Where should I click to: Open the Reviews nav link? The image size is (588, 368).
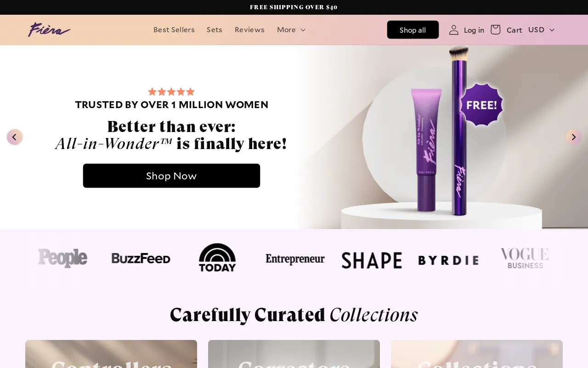click(x=249, y=29)
